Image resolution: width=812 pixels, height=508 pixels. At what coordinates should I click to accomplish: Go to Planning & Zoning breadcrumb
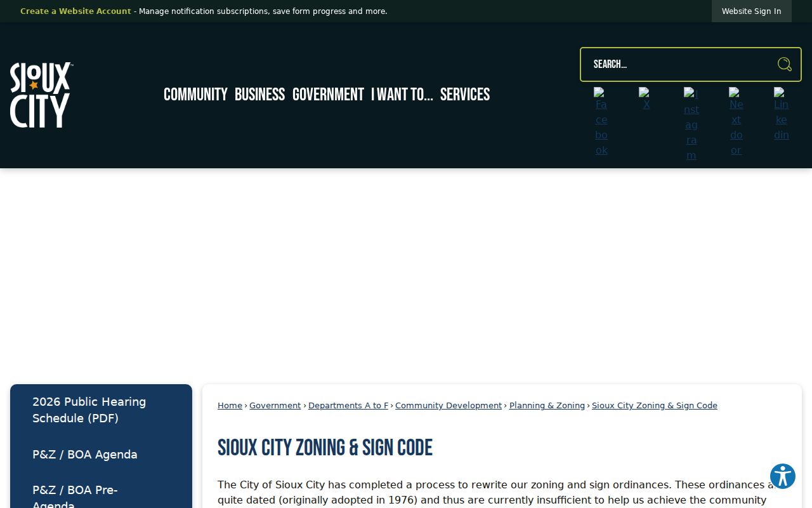(x=547, y=406)
